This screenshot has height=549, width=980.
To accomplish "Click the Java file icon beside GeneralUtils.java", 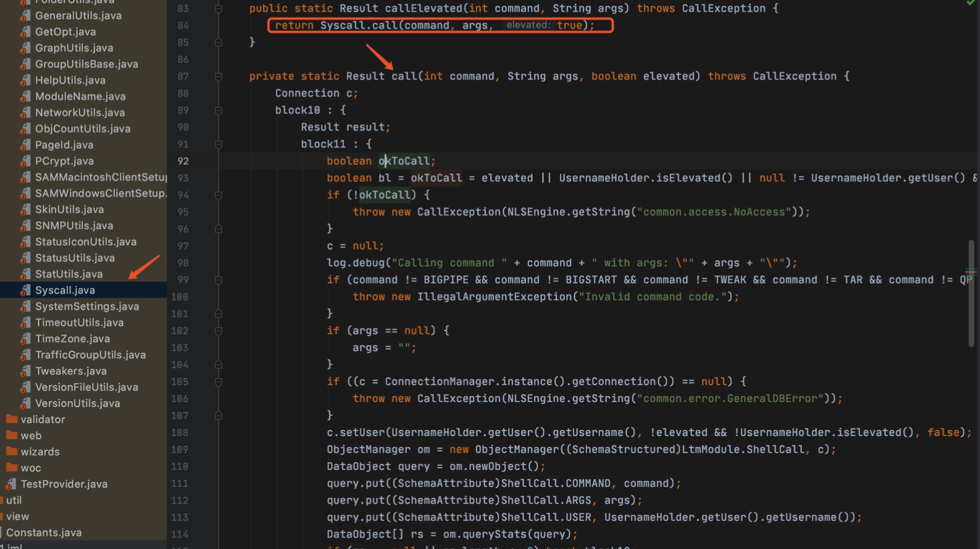I will [25, 16].
